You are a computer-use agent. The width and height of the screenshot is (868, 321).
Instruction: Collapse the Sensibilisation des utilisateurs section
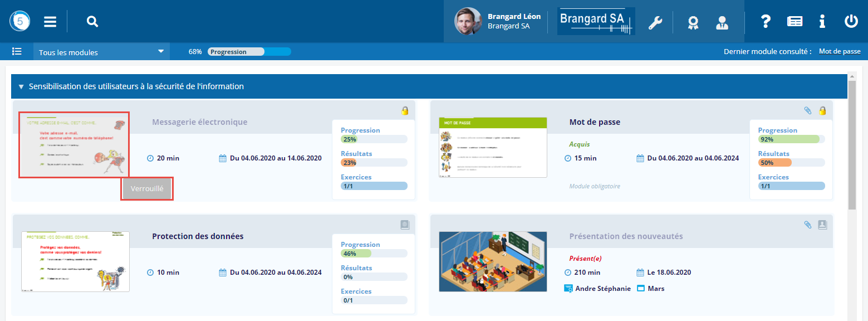click(21, 87)
